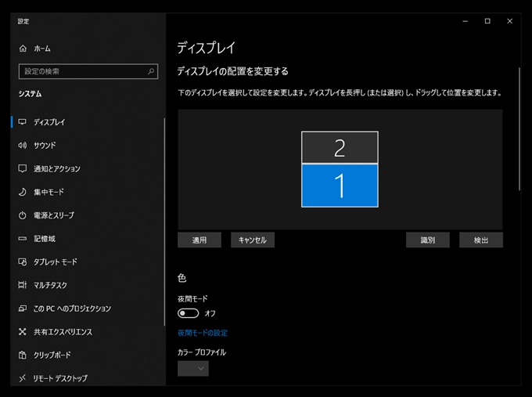Click the 記憶域 drive icon
Viewport: 532px width, 397px height.
[23, 239]
